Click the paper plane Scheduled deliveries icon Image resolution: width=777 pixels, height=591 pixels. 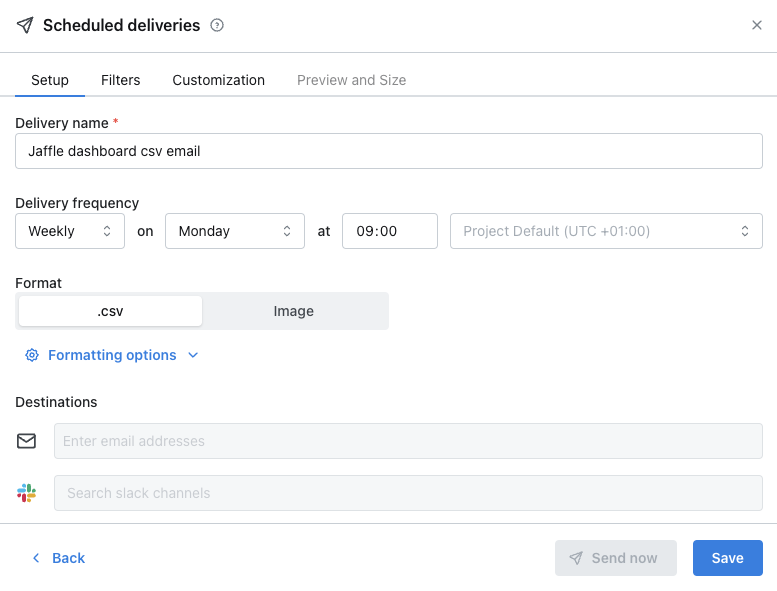click(25, 25)
